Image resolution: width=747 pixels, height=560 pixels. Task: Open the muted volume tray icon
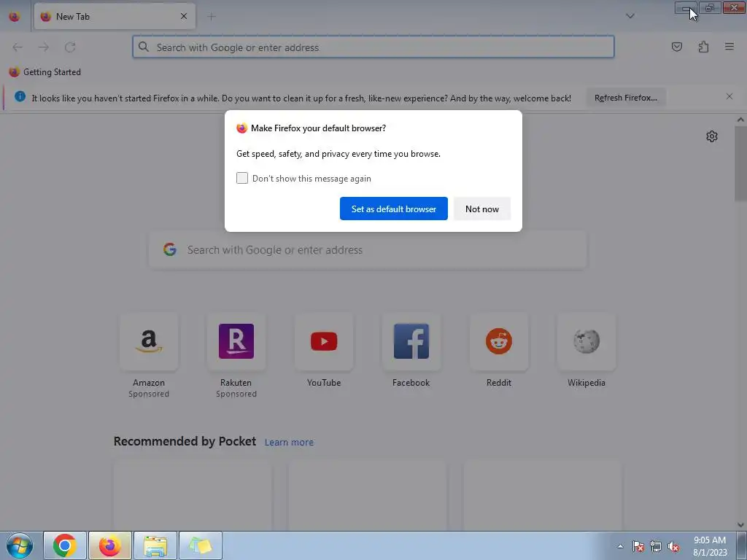pos(673,546)
